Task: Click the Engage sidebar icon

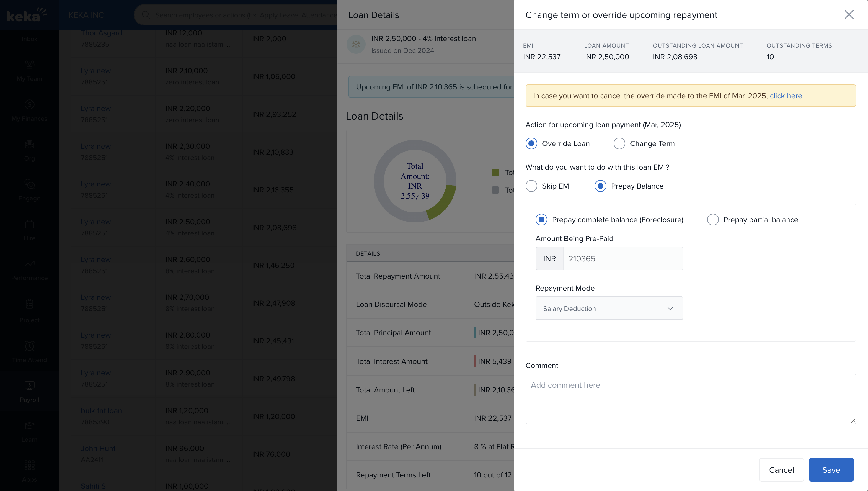Action: (29, 184)
